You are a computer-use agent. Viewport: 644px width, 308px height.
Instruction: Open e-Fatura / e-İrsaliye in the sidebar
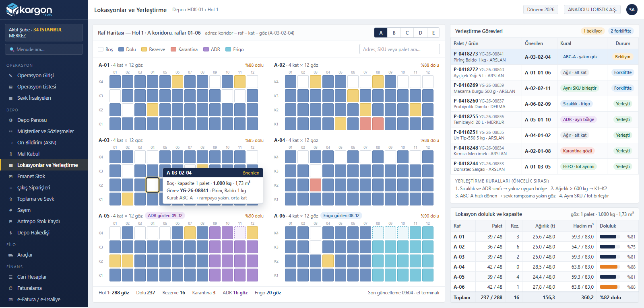[x=44, y=300]
